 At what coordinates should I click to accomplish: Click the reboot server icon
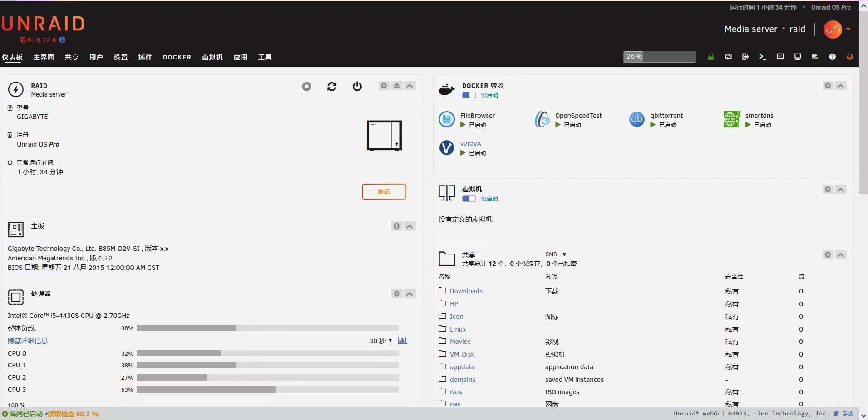332,86
